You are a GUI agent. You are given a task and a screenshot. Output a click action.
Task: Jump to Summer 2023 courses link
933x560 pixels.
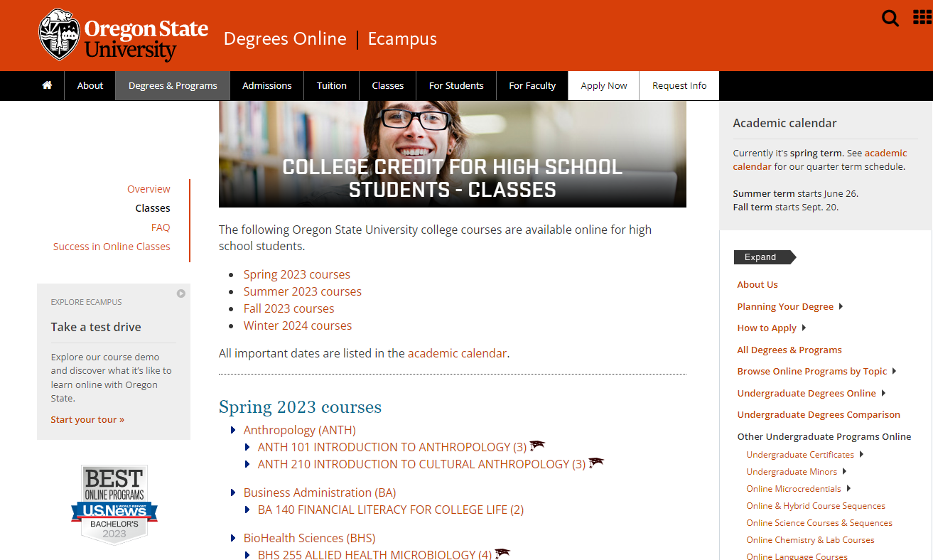pyautogui.click(x=303, y=291)
